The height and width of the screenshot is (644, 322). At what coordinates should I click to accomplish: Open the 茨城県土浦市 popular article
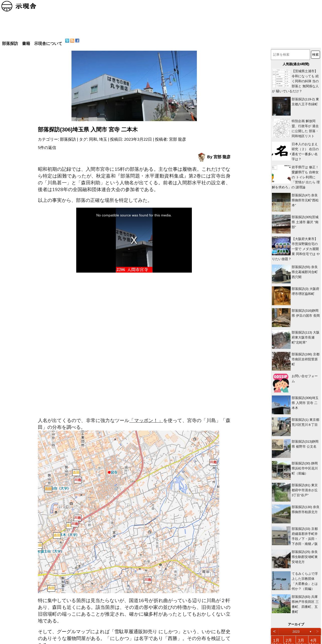296,81
